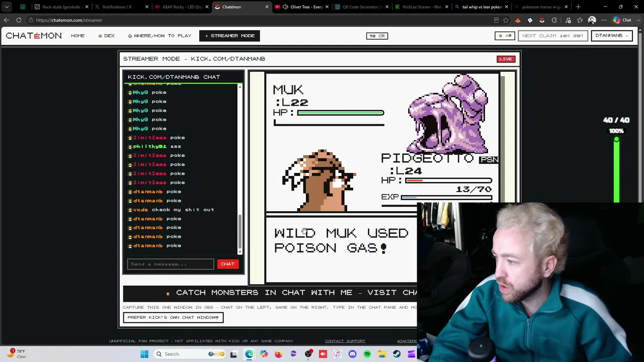Click the green 100% vertical meter
Screen dimensions: 644x362
click(x=616, y=170)
